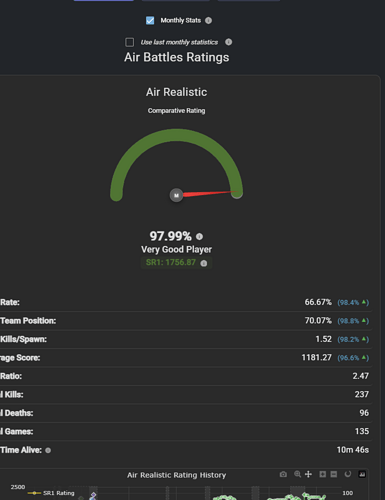
Task: Zoom in on chart with plus icon
Action: tap(323, 474)
